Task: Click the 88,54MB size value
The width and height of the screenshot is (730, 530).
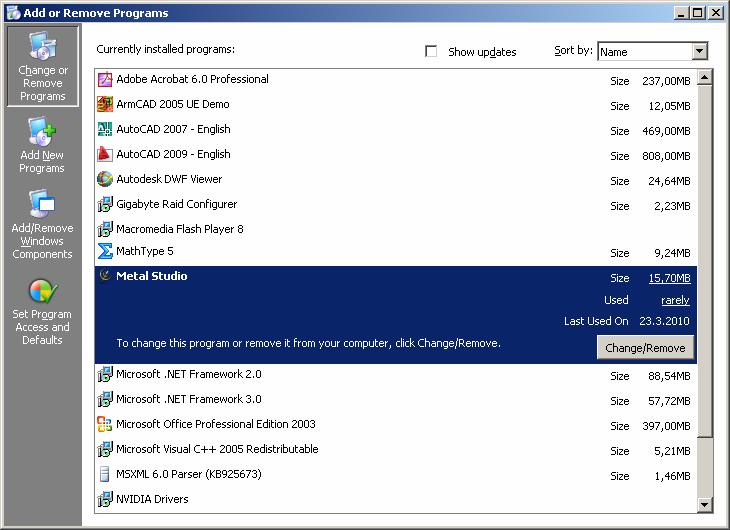Action: (669, 376)
